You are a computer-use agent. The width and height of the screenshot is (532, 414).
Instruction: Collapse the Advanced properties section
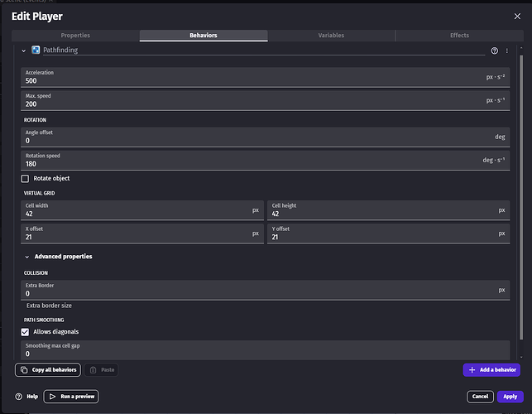coord(26,257)
